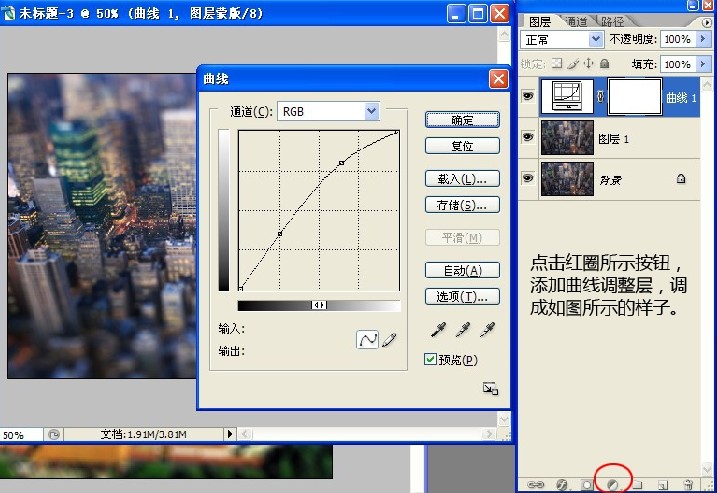Click the add layer mask icon
The width and height of the screenshot is (717, 493).
point(587,484)
